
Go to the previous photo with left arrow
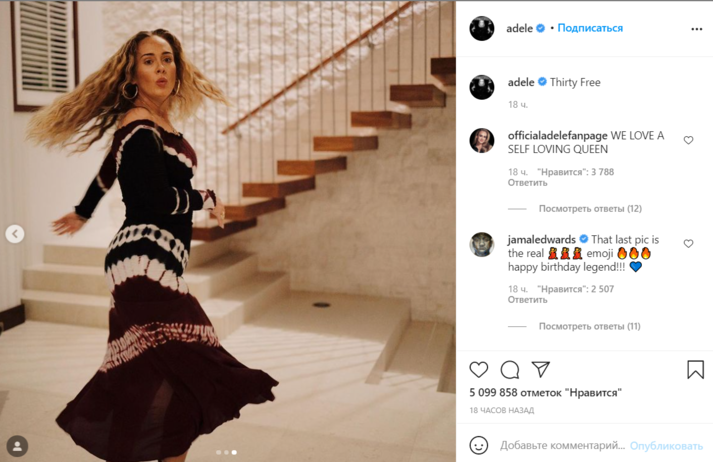point(15,234)
